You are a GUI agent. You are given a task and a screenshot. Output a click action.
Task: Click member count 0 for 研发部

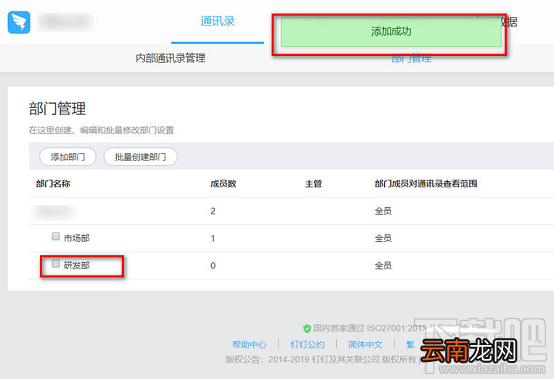pos(213,266)
